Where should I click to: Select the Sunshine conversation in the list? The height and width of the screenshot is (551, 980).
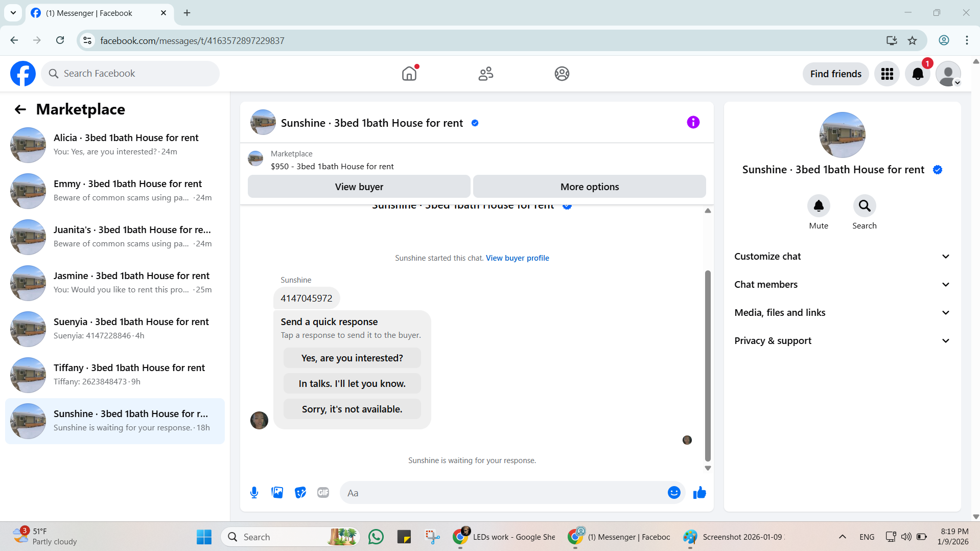coord(115,421)
